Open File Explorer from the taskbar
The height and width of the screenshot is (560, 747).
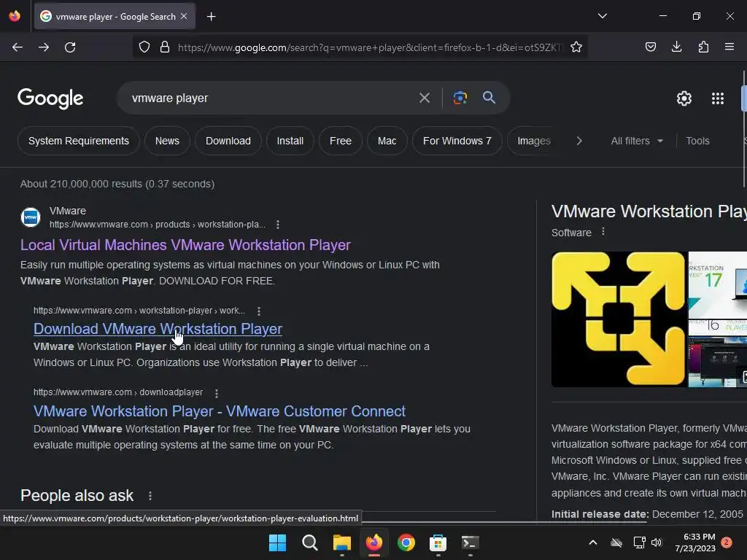(x=341, y=542)
